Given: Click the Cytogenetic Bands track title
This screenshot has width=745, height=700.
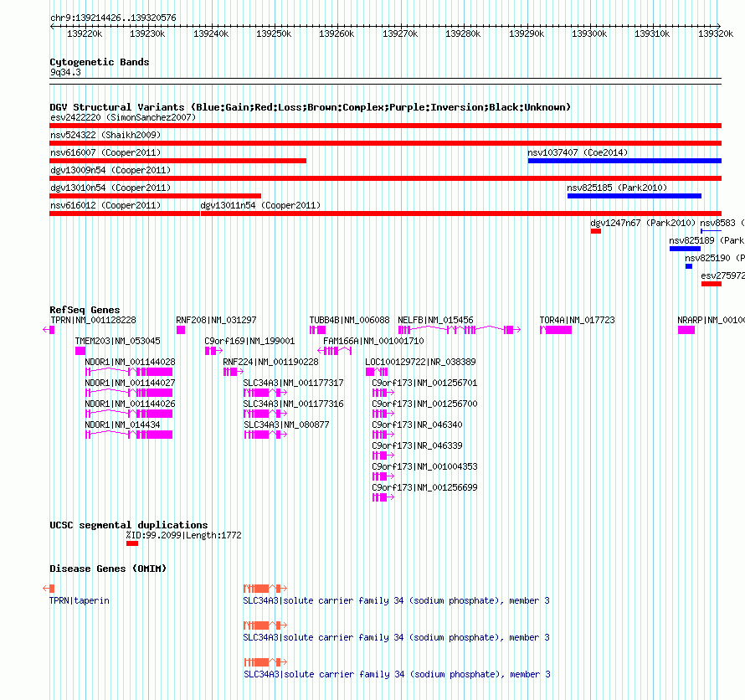Looking at the screenshot, I should [100, 62].
